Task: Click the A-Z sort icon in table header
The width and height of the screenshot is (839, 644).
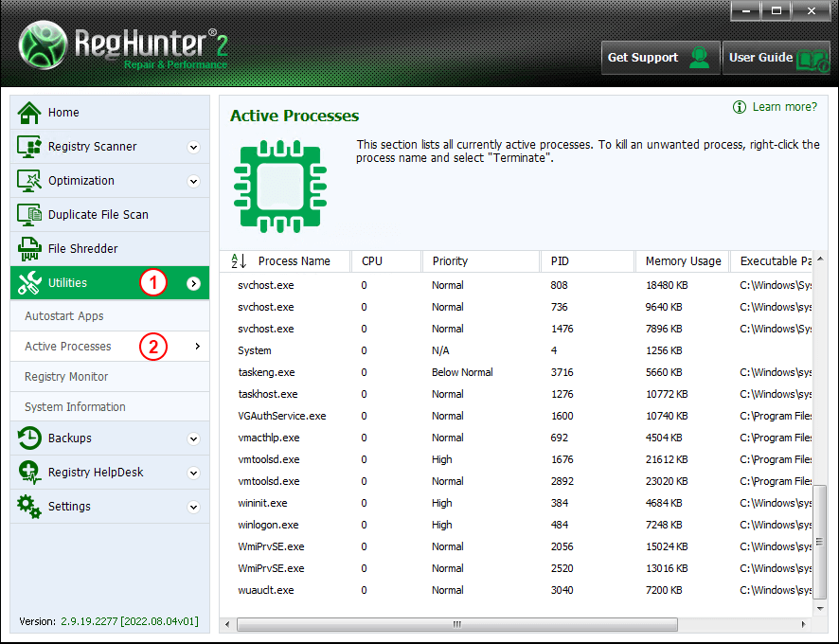Action: [239, 261]
